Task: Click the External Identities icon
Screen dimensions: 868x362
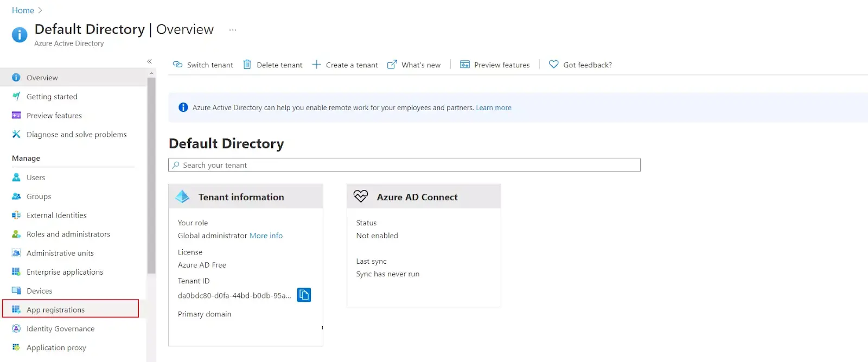Action: tap(16, 215)
